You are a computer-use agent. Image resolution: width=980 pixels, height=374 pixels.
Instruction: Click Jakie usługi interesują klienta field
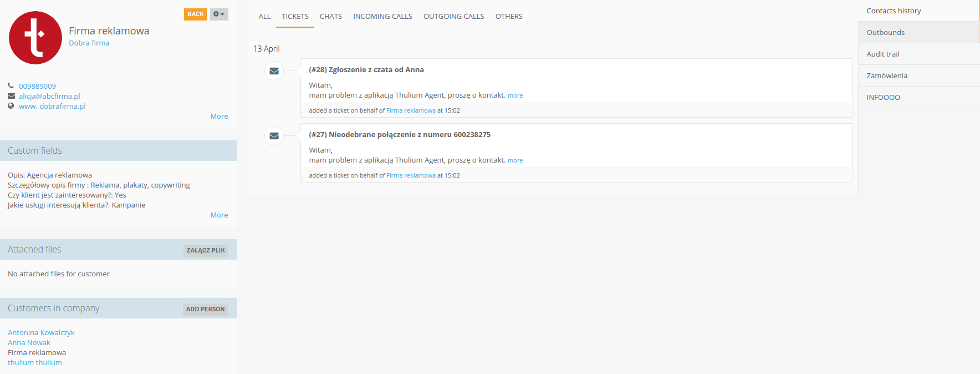(76, 205)
